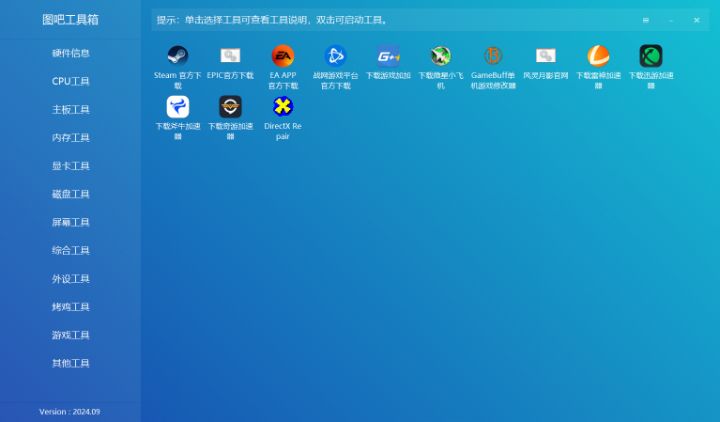Click the Version : 2024.09 label
Viewport: 720px width, 422px height.
click(70, 411)
